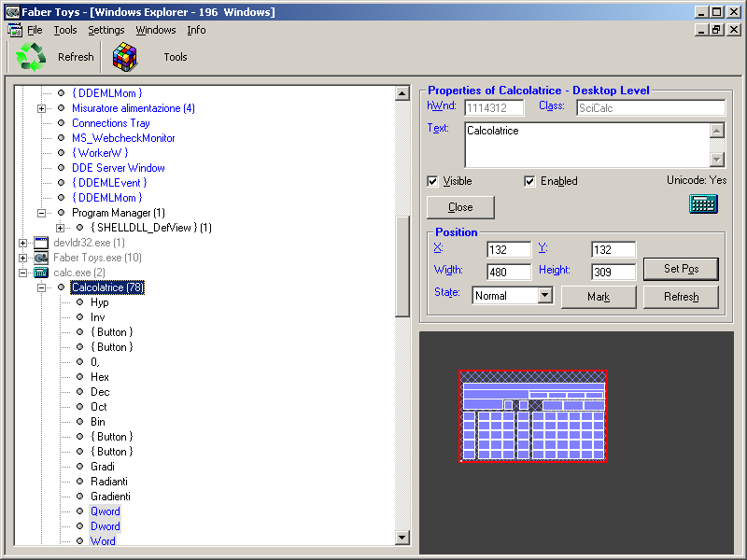The height and width of the screenshot is (560, 747).
Task: Click the Mark button
Action: (x=599, y=297)
